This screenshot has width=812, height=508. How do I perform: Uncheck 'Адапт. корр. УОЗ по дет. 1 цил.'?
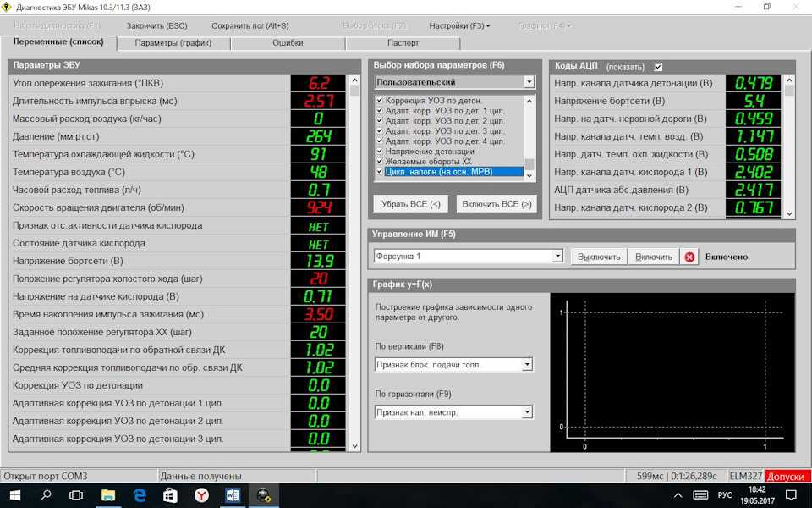[x=380, y=110]
